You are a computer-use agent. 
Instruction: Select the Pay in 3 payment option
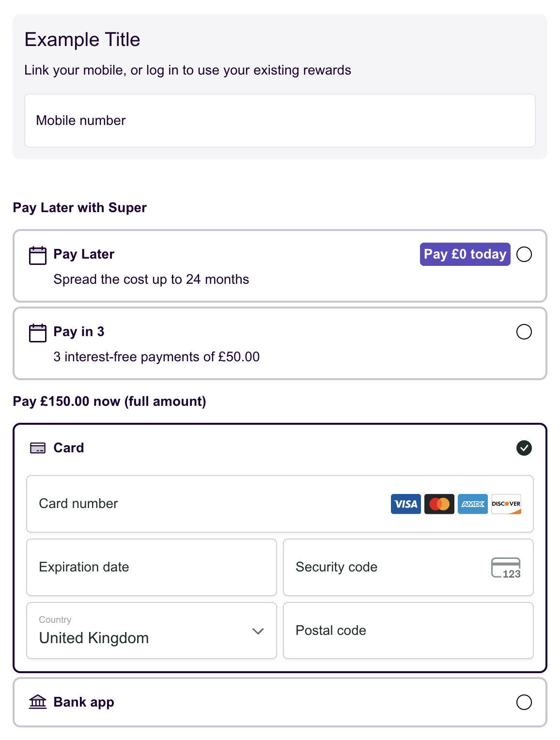524,332
